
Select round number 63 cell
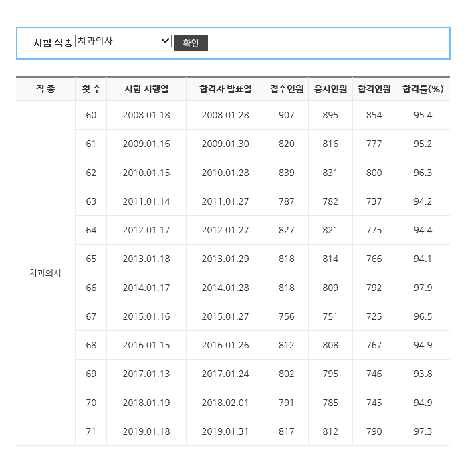pos(91,201)
